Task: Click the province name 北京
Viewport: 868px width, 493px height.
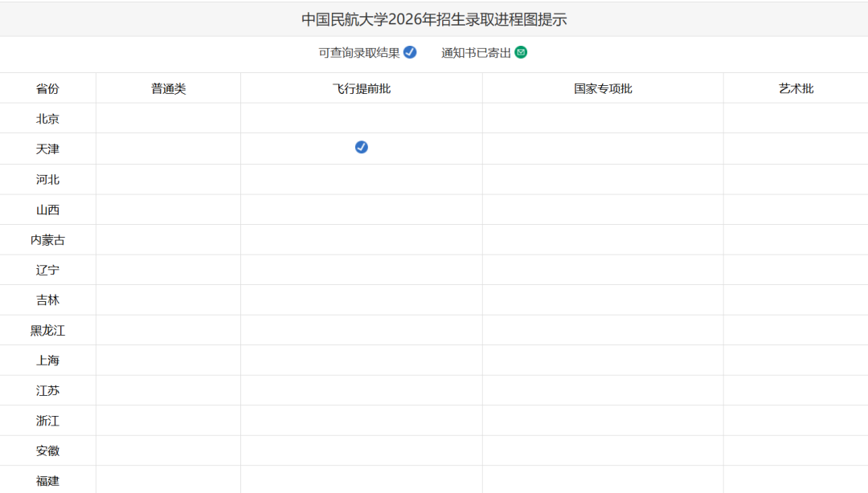Action: coord(47,119)
